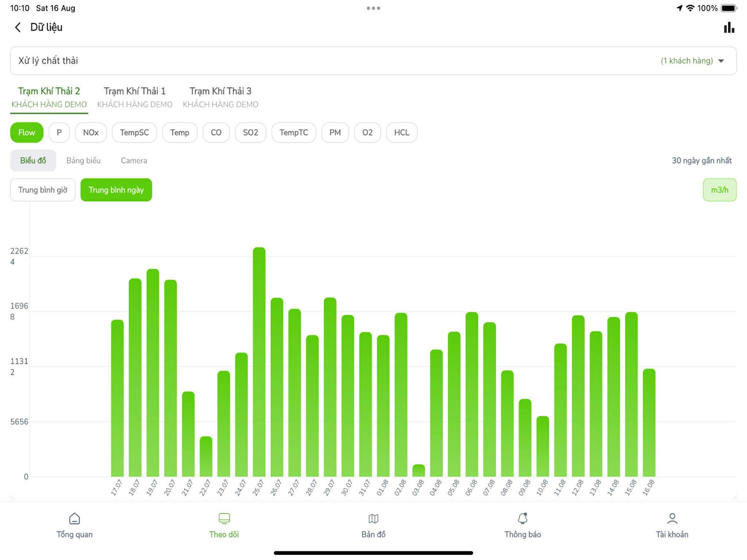Open the Tổng quan home icon

(74, 518)
